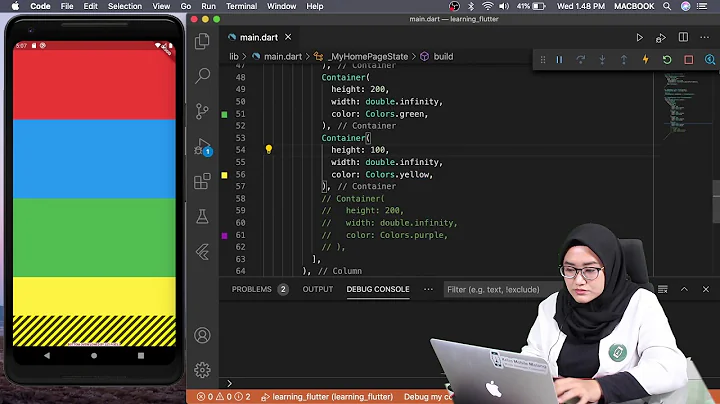The height and width of the screenshot is (404, 720).
Task: Open the Flutter sidebar icon
Action: tap(203, 252)
